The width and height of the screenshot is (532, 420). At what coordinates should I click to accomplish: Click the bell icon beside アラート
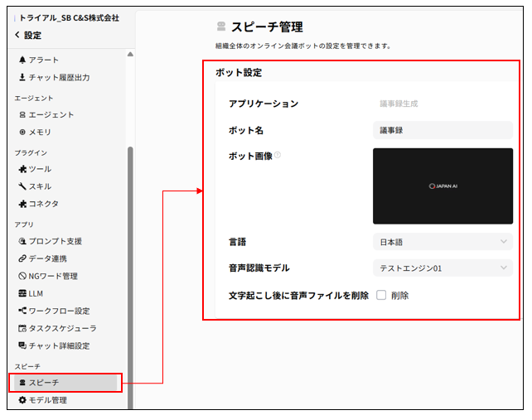pyautogui.click(x=22, y=60)
